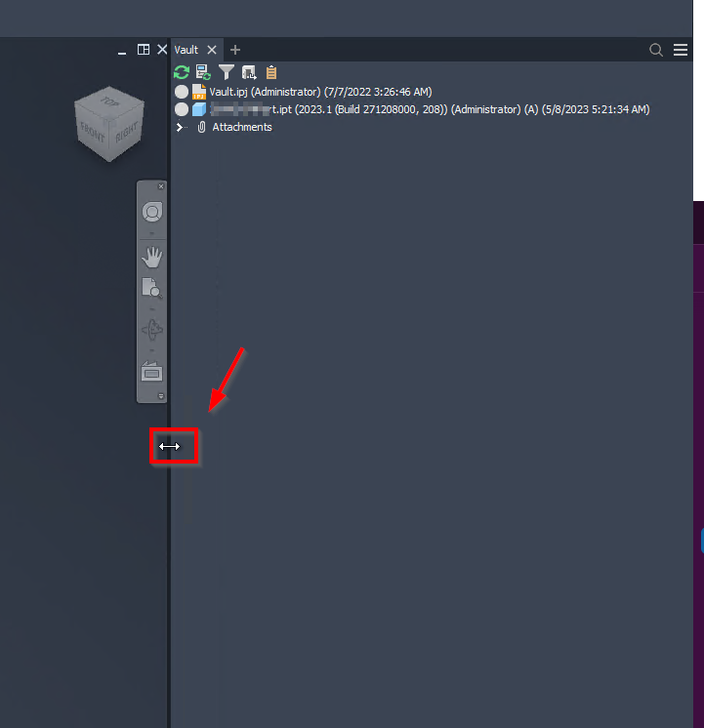Viewport: 704px width, 728px height.
Task: Click the TOP face of the ViewCube
Action: [x=109, y=101]
